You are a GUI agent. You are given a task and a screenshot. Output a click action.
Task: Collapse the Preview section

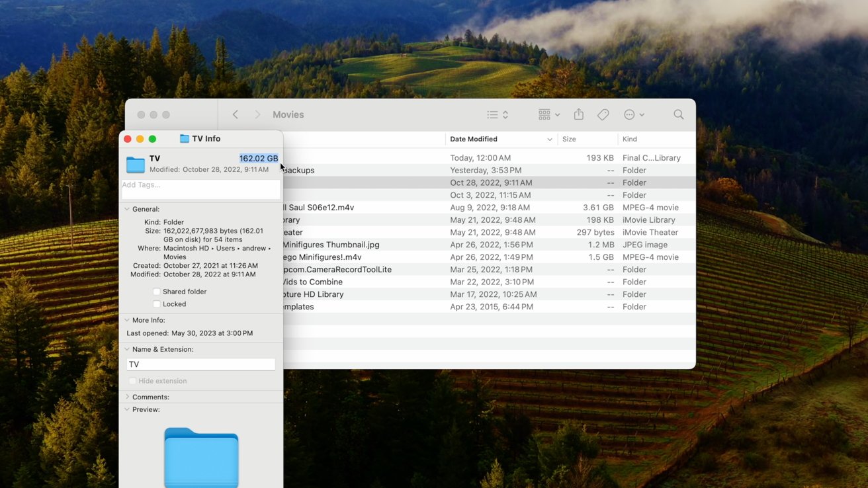coord(126,409)
